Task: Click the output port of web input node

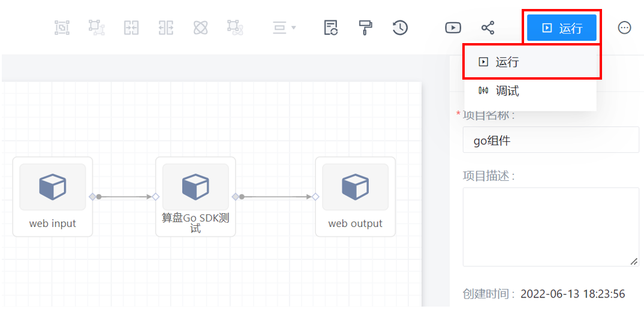Action: coord(92,196)
